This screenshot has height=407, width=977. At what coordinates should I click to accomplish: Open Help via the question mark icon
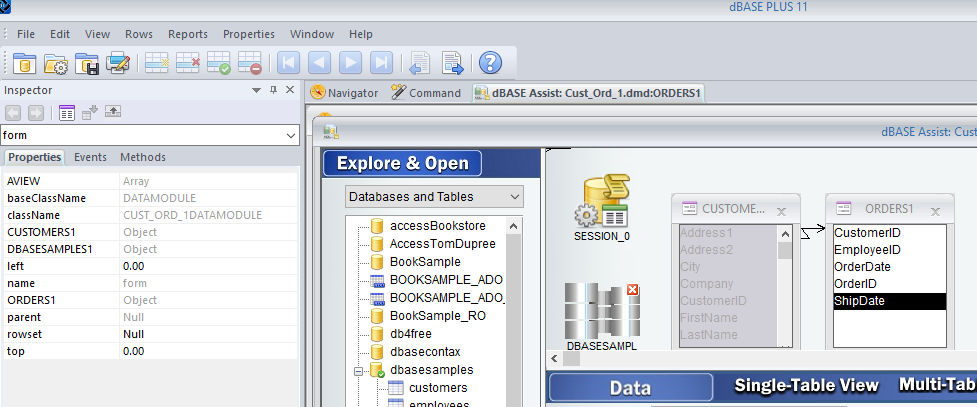pos(489,63)
